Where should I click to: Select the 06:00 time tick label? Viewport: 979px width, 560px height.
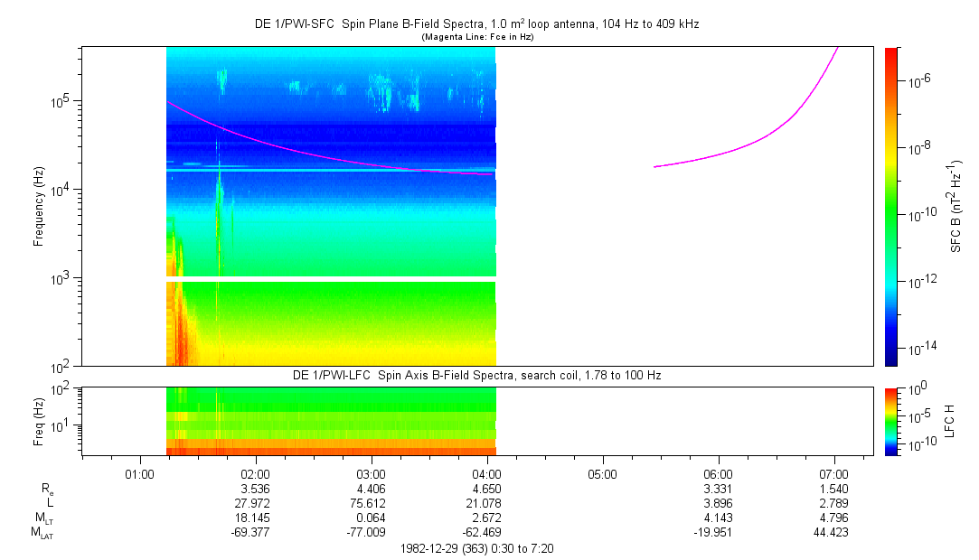pyautogui.click(x=718, y=473)
